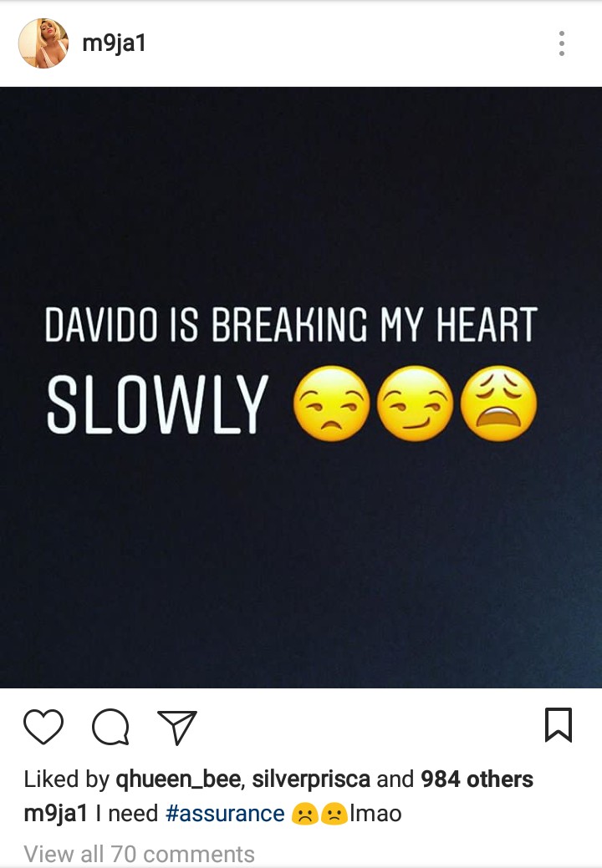Viewport: 602px width, 868px height.
Task: Save post with bookmark icon
Action: tap(559, 724)
